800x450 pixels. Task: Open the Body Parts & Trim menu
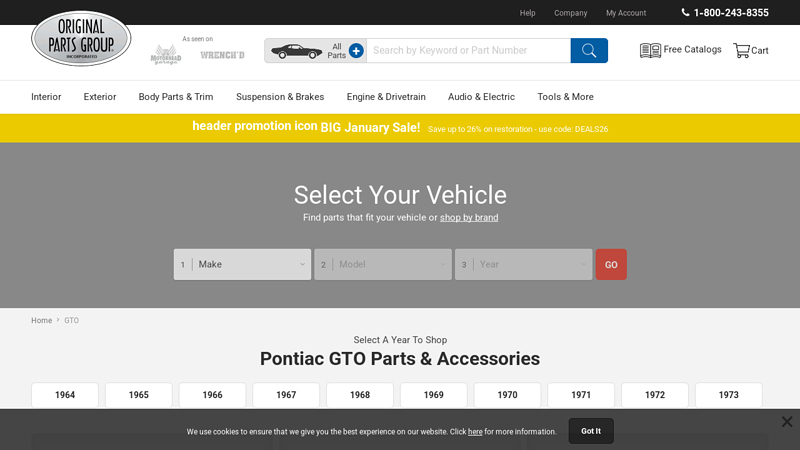coord(176,97)
